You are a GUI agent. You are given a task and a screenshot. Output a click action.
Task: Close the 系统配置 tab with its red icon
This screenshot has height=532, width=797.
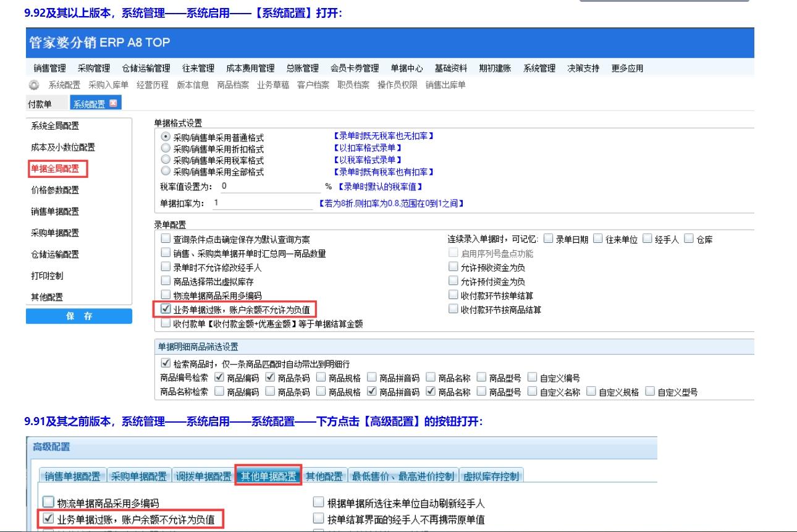coord(113,103)
